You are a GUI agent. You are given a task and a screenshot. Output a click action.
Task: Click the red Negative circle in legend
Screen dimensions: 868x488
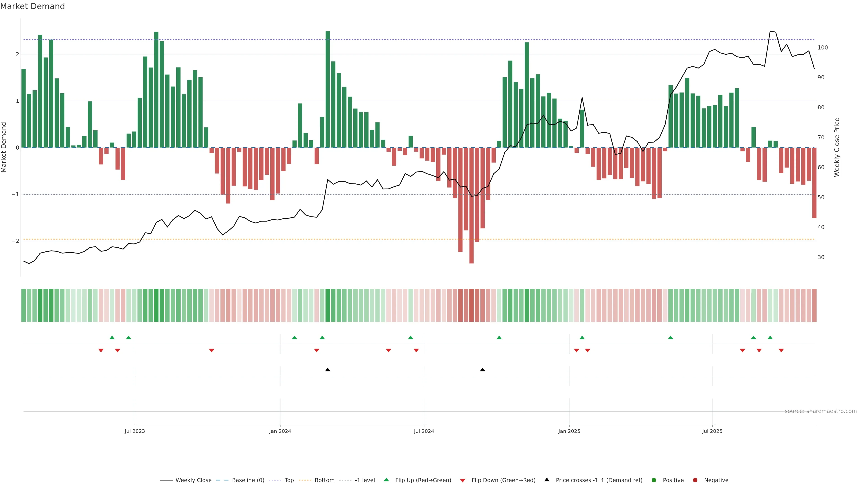click(x=695, y=480)
